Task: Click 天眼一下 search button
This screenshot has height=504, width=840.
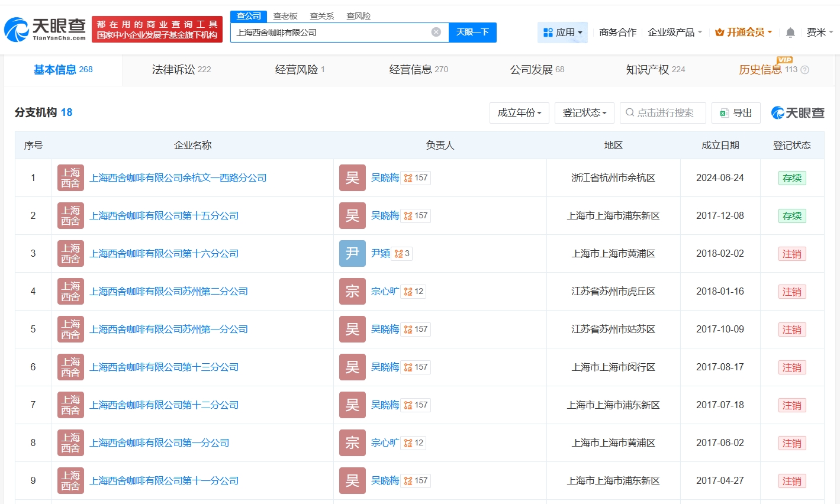Action: click(472, 32)
